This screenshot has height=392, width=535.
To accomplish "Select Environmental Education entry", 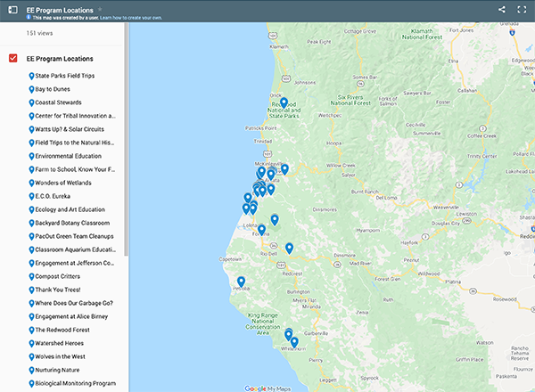I will (x=69, y=156).
